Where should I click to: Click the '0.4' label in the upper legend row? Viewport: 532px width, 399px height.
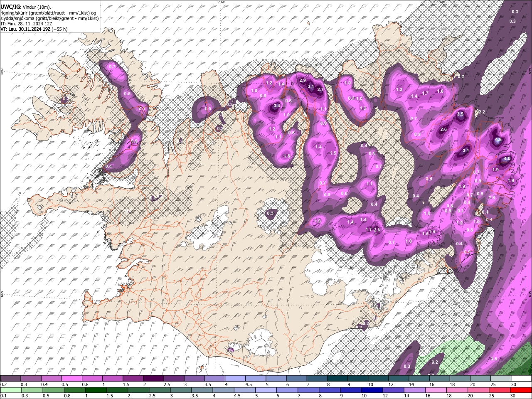44,384
